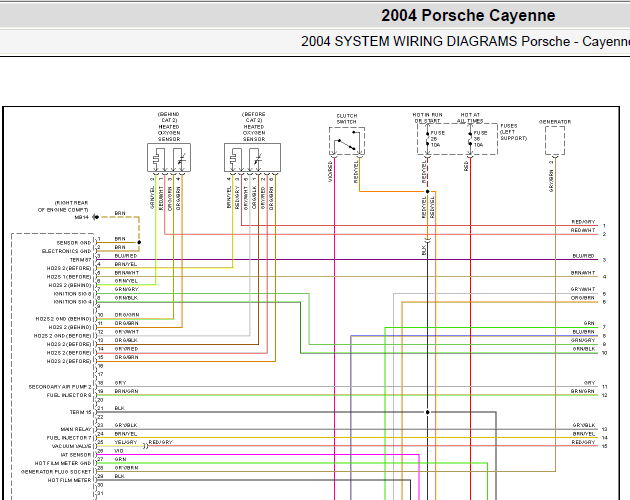Click the vertical RED wire label below fuse 38

point(466,166)
